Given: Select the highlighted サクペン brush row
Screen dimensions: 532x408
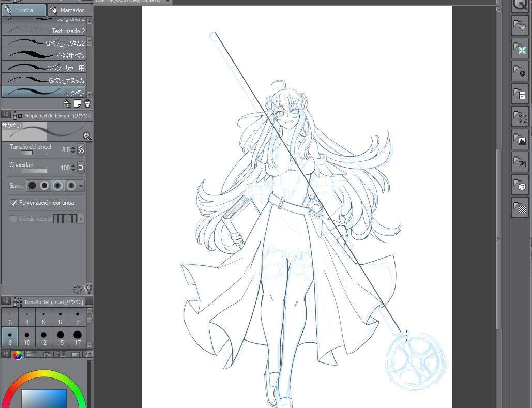Looking at the screenshot, I should click(44, 92).
